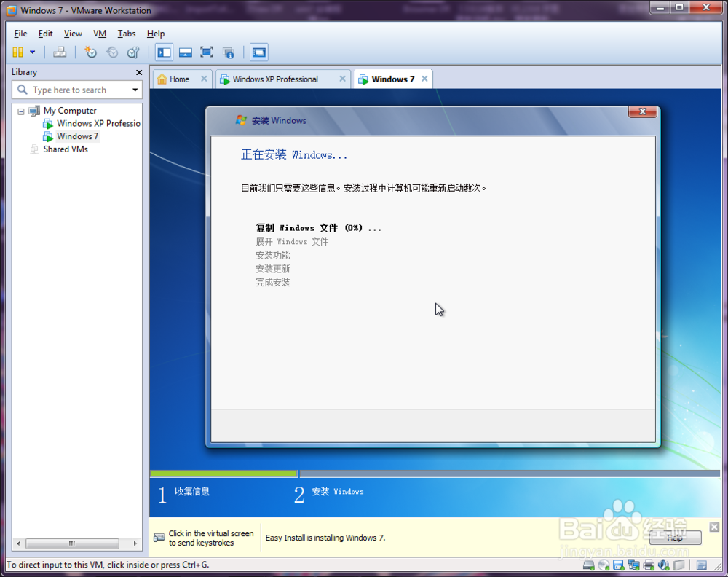Click the magnifier icon in Library search
Screen dimensions: 728x577
[x=22, y=89]
